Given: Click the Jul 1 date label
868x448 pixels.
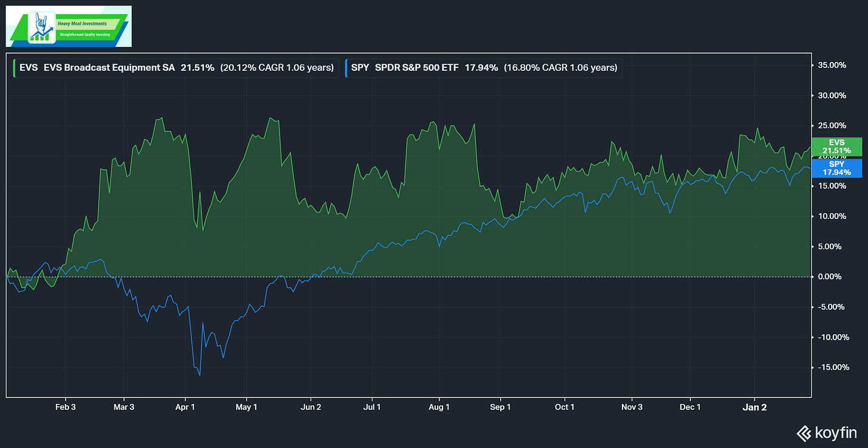Looking at the screenshot, I should pyautogui.click(x=372, y=407).
